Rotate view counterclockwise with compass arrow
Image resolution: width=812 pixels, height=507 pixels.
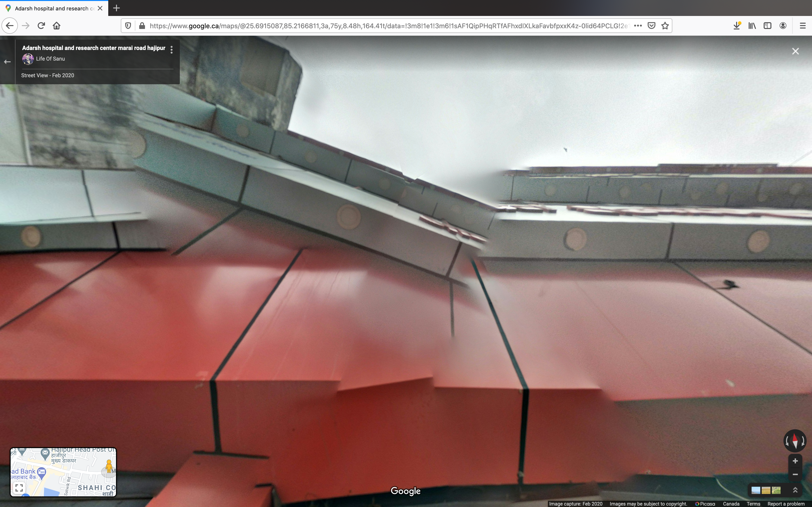[787, 441]
